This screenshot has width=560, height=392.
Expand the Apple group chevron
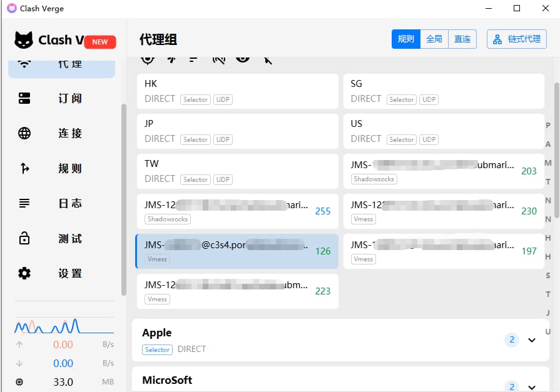[x=532, y=340]
